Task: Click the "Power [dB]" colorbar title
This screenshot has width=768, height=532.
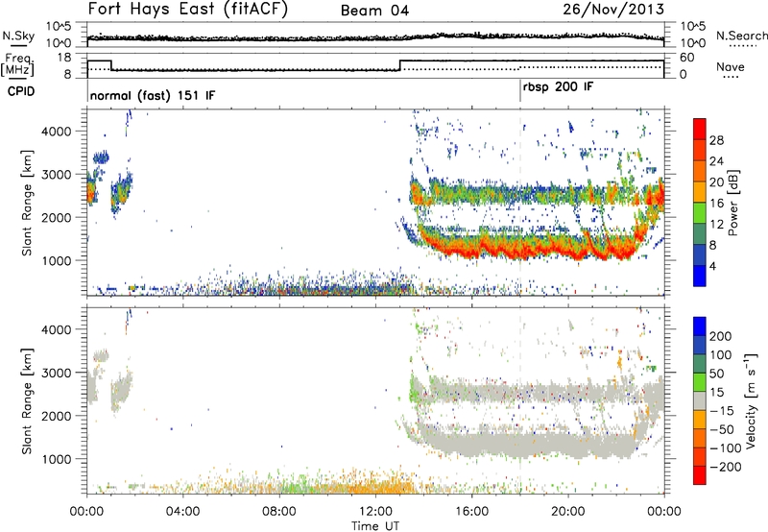Action: tap(733, 203)
